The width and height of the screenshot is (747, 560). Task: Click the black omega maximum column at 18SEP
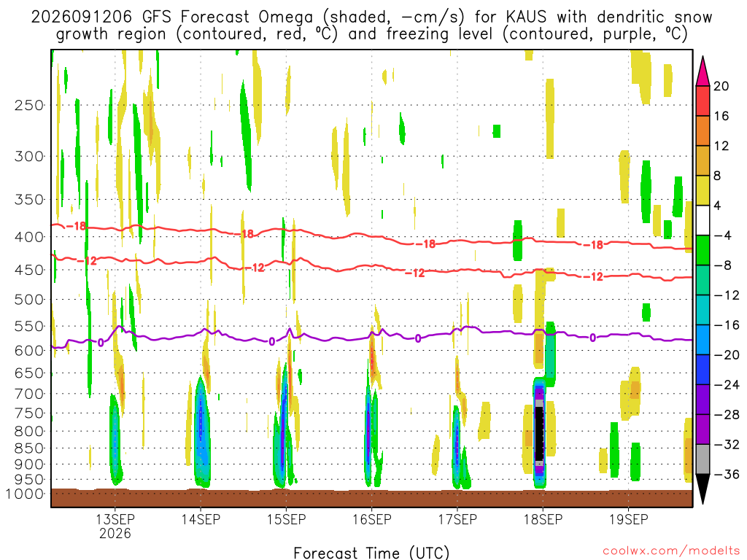coord(539,433)
